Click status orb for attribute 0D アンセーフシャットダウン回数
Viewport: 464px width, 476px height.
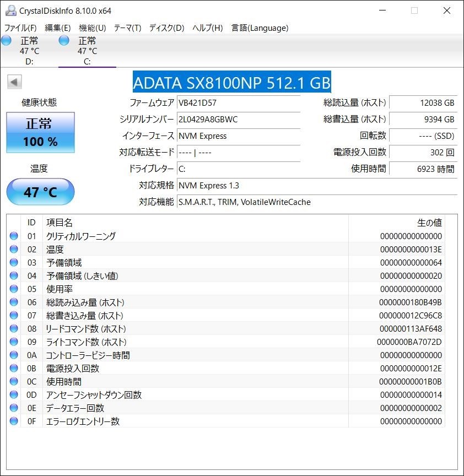[x=14, y=394]
